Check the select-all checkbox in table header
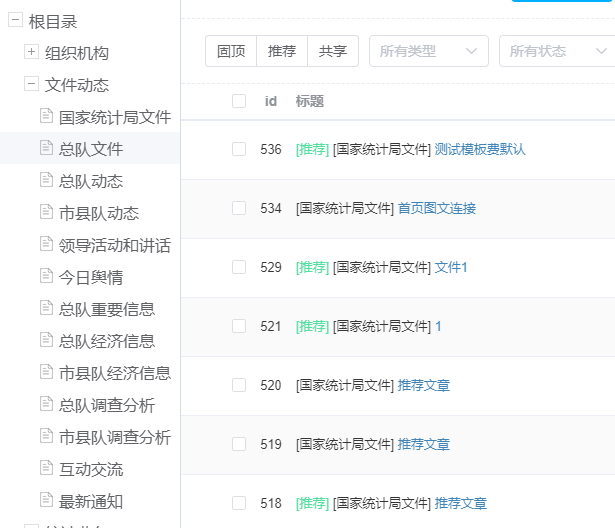 tap(238, 101)
